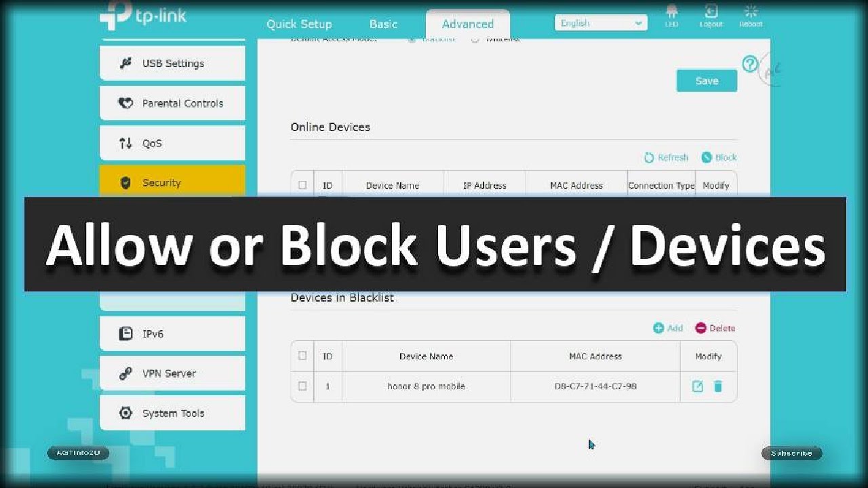Click the Connection Type column header
Screen dimensions: 868x488
[x=661, y=186]
